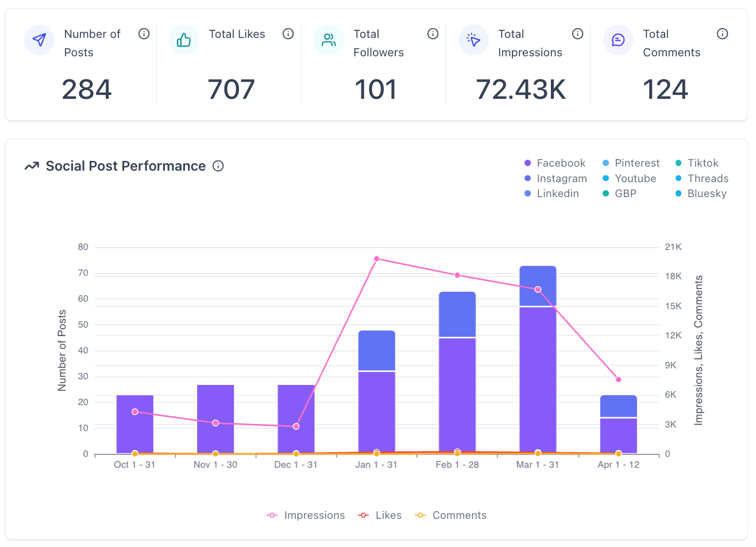Click the Facebook segment of the Feb bar
The width and height of the screenshot is (756, 547).
coord(457,396)
